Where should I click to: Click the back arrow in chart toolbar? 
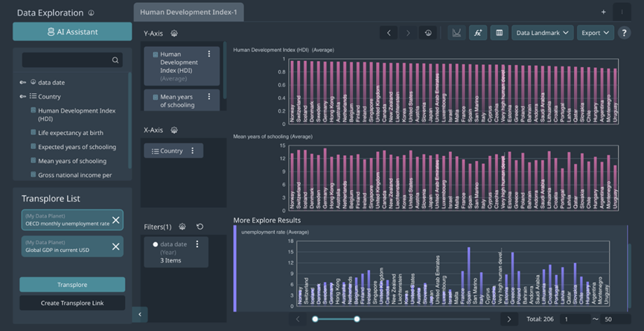pyautogui.click(x=389, y=33)
